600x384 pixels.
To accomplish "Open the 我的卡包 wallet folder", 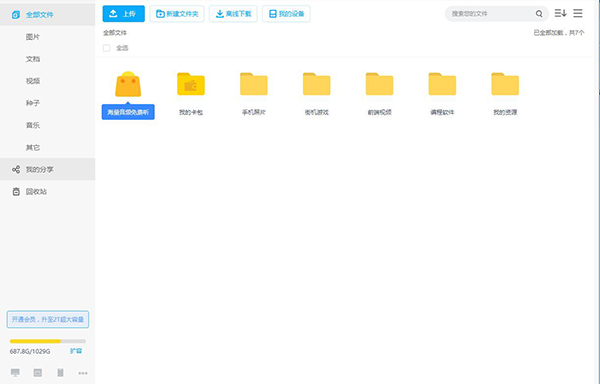I will pos(191,84).
